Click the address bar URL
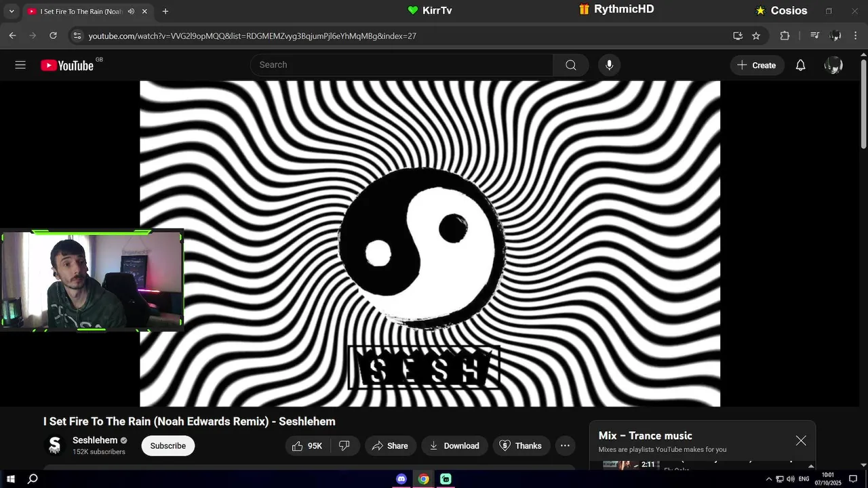 [x=252, y=36]
